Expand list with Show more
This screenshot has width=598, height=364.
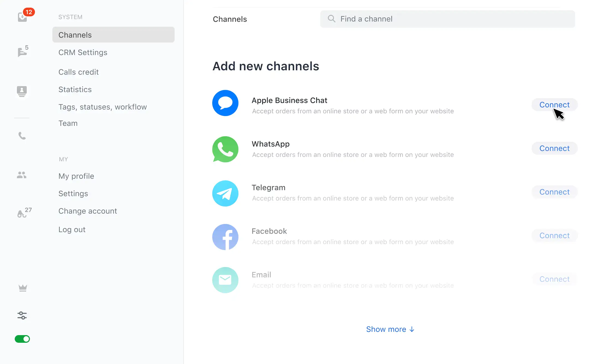tap(390, 329)
